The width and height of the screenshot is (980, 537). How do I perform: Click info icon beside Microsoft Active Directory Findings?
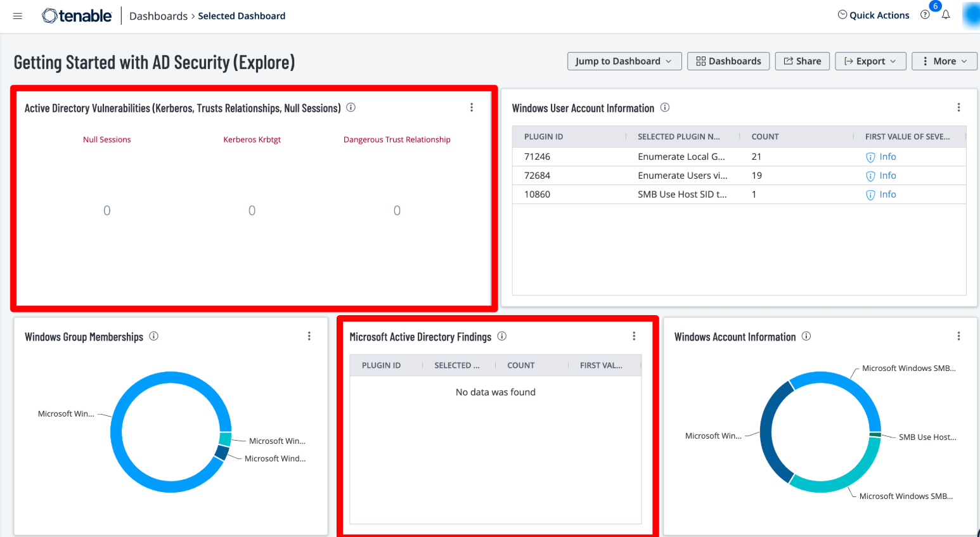[502, 337]
